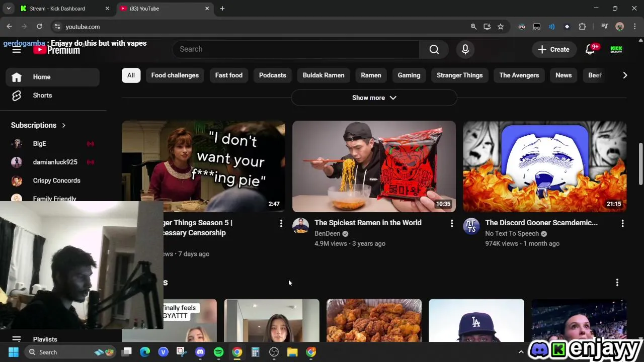644x362 pixels.
Task: Click the zoom magnifier icon in address bar
Action: (473, 27)
